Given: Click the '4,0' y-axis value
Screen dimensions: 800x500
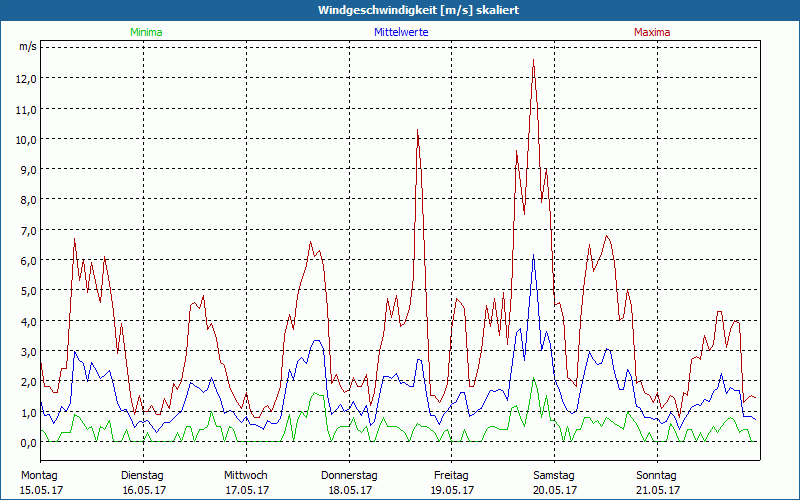Looking at the screenshot, I should (x=29, y=321).
